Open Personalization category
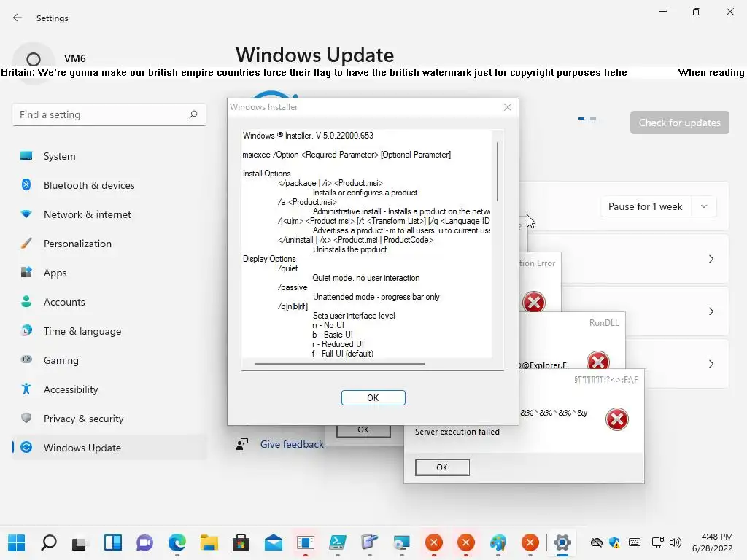Image resolution: width=747 pixels, height=560 pixels. [109, 244]
